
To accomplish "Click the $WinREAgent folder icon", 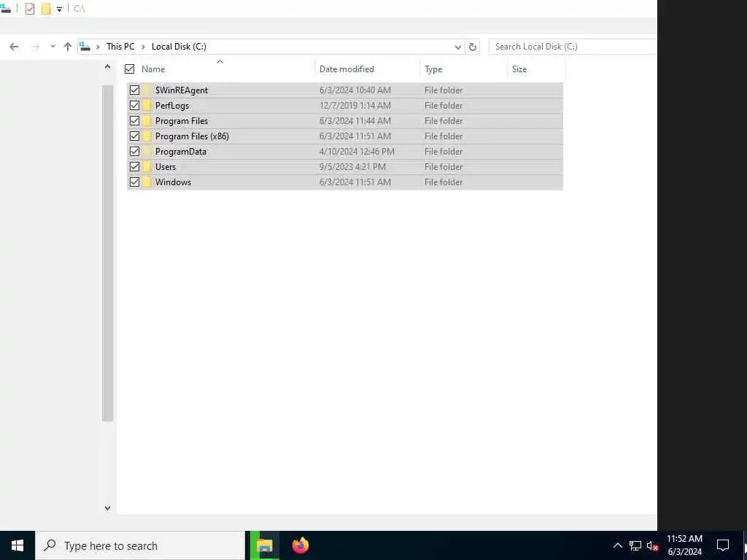I will pos(147,90).
